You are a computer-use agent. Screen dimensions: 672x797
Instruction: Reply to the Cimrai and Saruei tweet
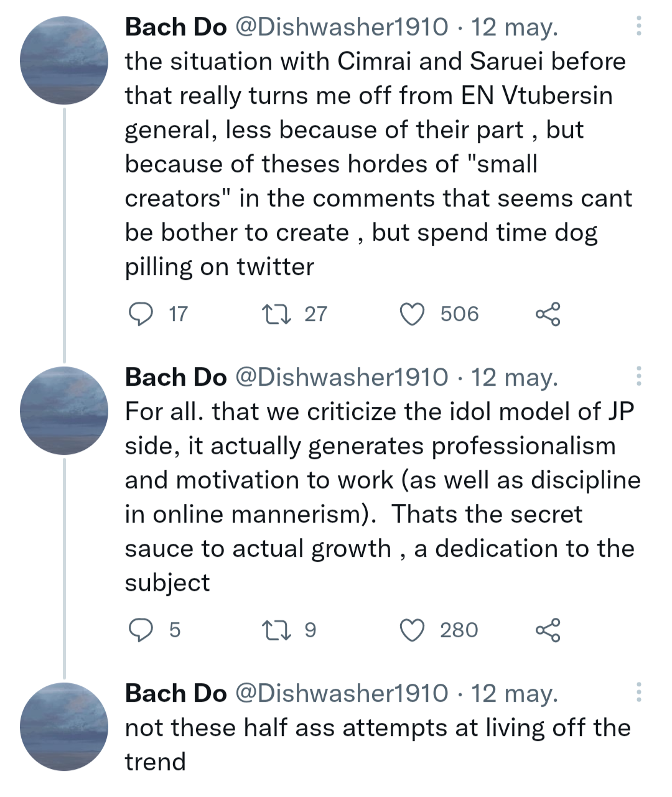[x=141, y=314]
